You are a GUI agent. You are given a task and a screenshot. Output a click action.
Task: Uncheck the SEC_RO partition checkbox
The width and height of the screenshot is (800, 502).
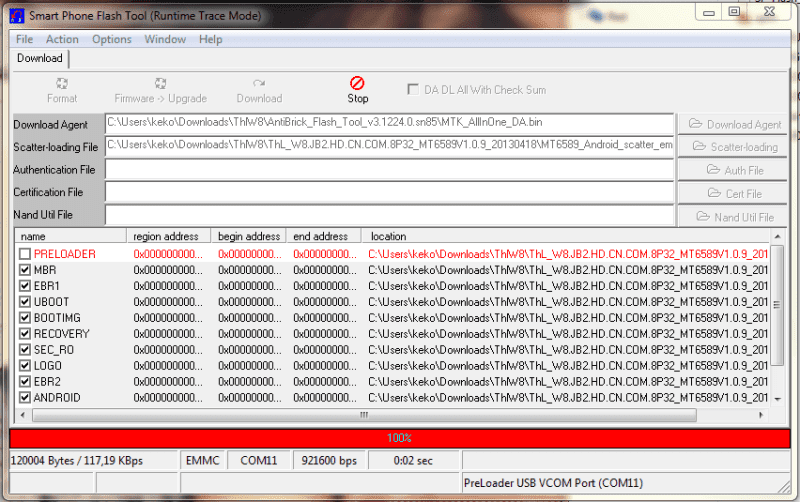[24, 349]
